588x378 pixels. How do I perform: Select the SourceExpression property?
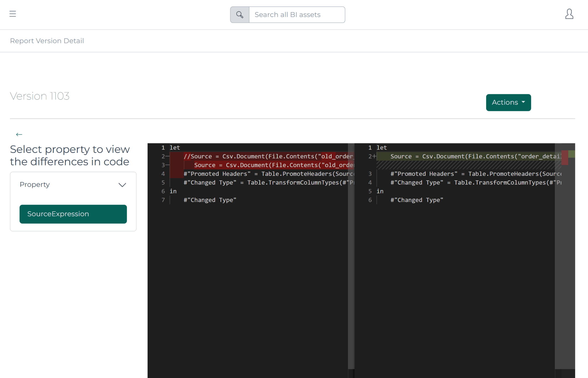click(x=73, y=214)
